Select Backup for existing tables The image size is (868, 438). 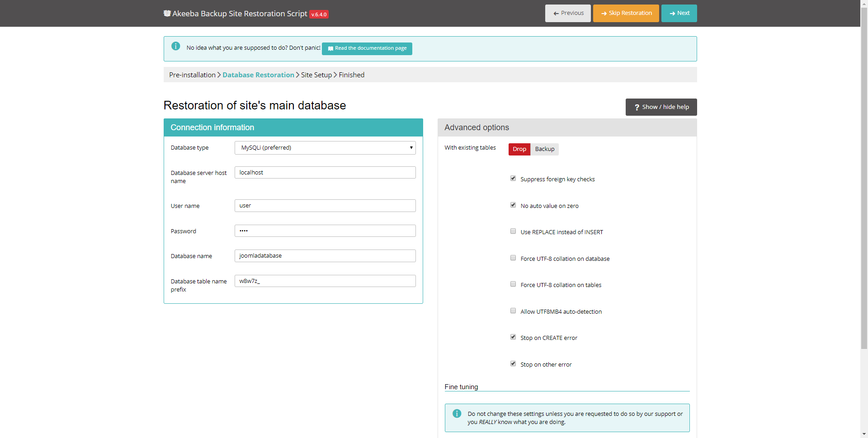(544, 149)
